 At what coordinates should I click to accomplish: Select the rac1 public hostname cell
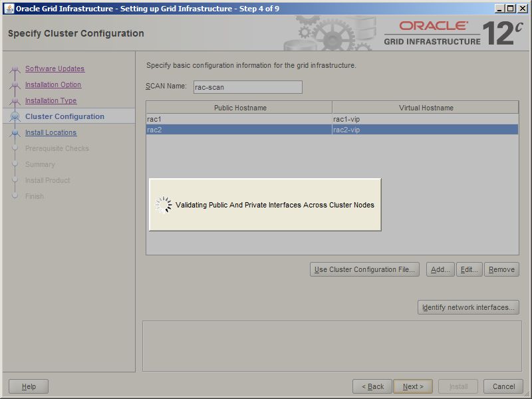tap(239, 119)
